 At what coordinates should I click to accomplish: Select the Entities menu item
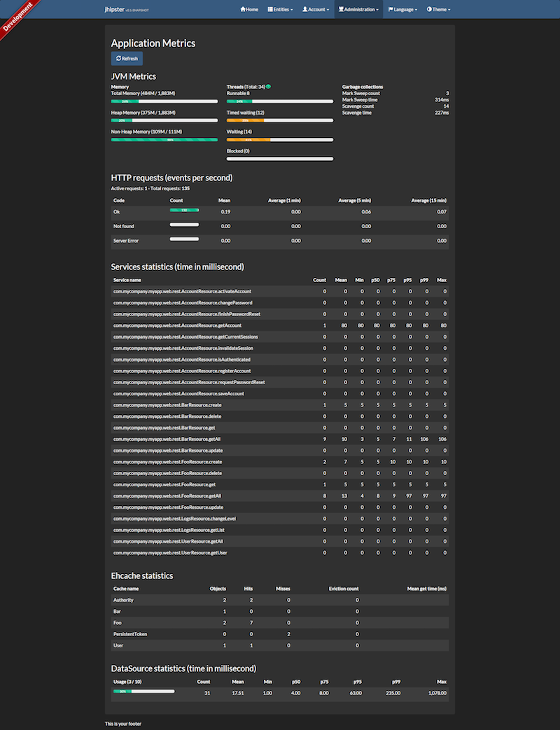click(279, 9)
